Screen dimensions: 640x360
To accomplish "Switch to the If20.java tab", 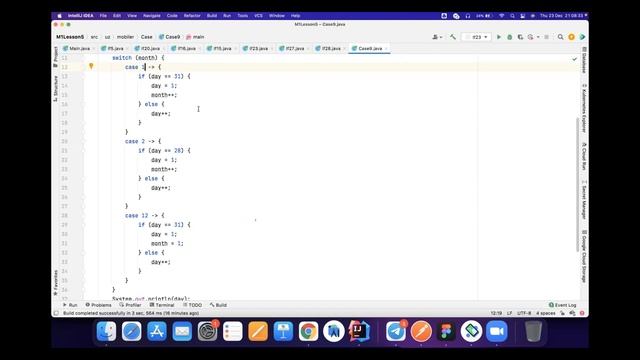I will pyautogui.click(x=150, y=48).
